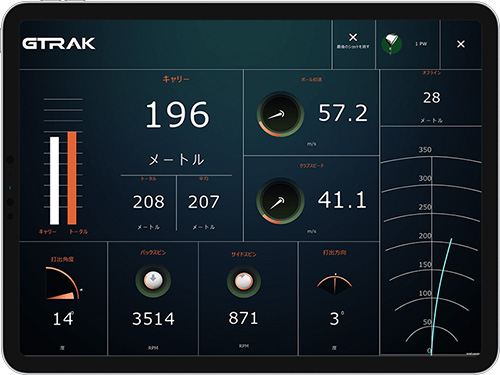
Task: Click the delete last shot X icon
Action: point(353,37)
